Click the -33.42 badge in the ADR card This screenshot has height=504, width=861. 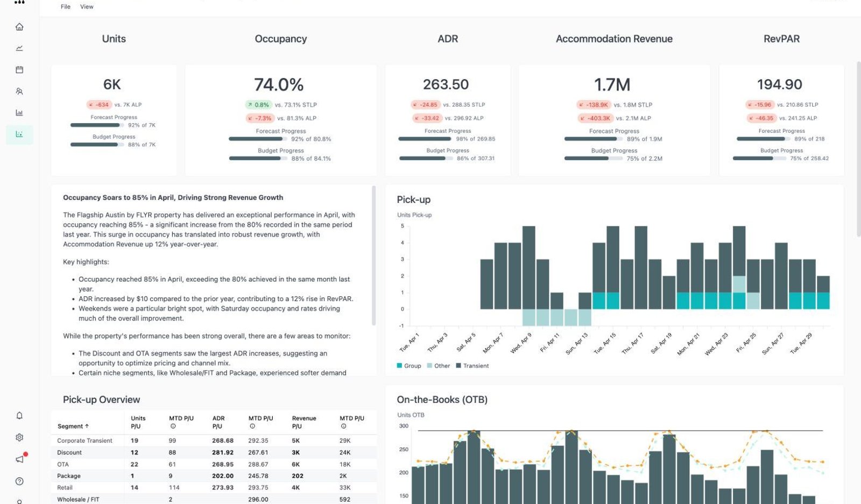click(x=427, y=118)
